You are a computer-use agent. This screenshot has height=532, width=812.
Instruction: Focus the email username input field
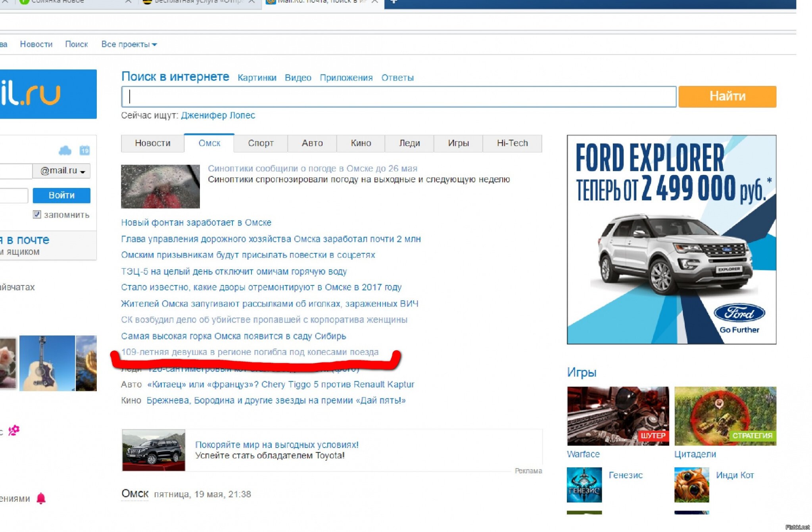(16, 171)
